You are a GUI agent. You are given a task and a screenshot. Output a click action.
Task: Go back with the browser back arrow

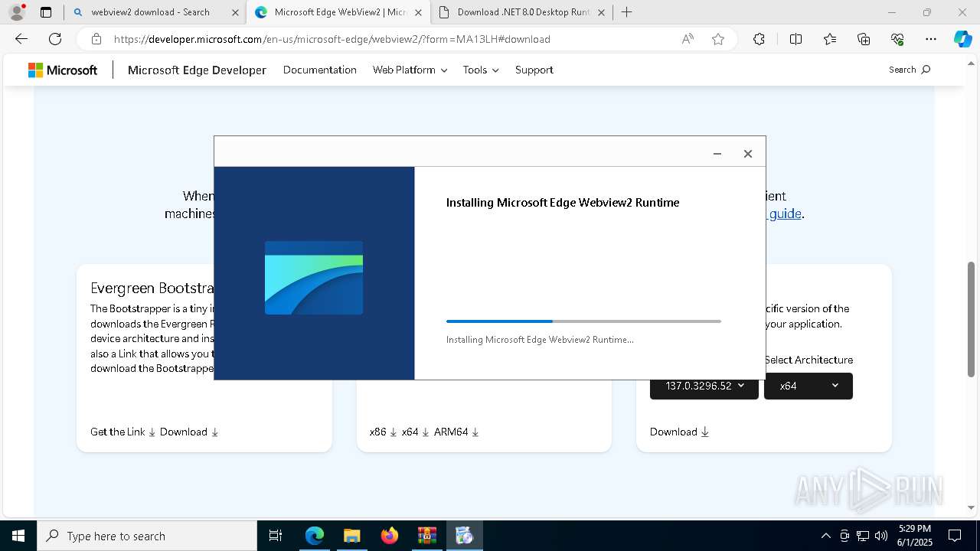[x=21, y=39]
